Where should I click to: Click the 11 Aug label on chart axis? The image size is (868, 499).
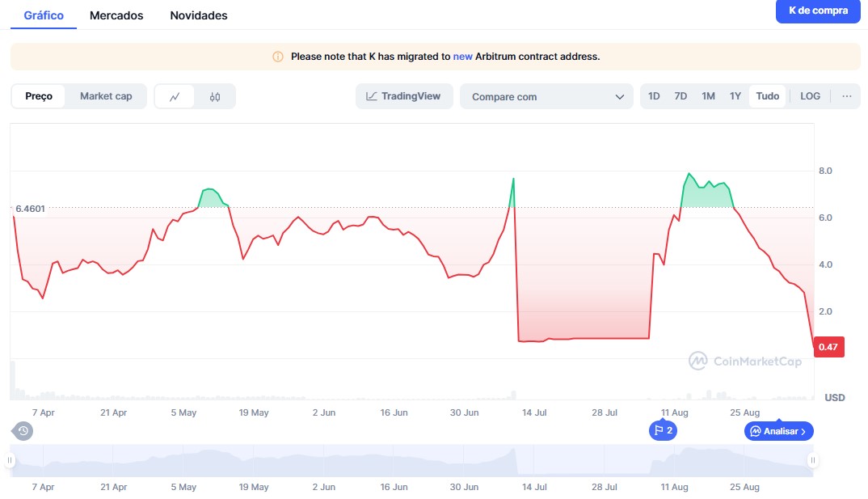[x=674, y=412]
